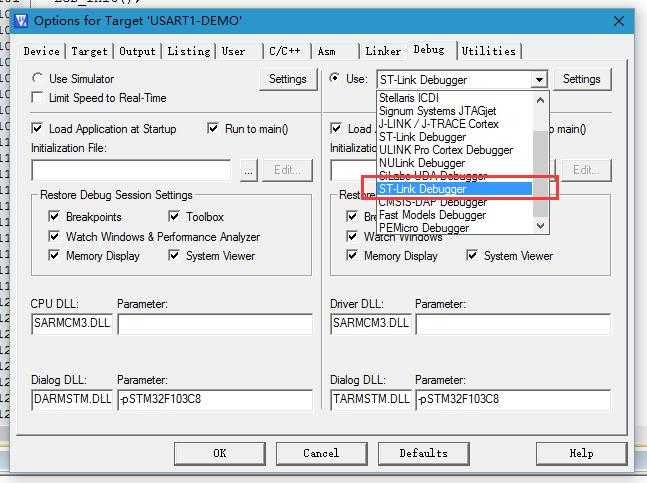
Task: Click debugger Dialog DLL parameter -pSTM32F103C8
Action: [x=513, y=399]
